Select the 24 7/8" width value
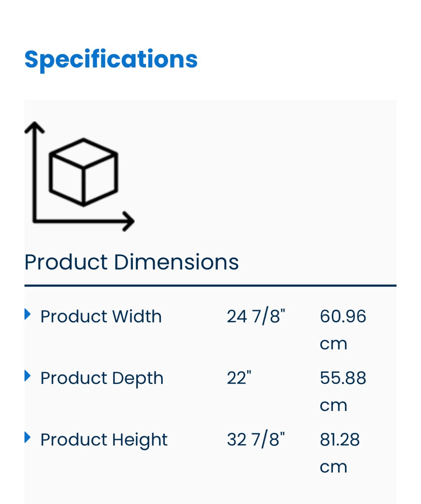Viewport: 421px width, 504px height. click(256, 316)
